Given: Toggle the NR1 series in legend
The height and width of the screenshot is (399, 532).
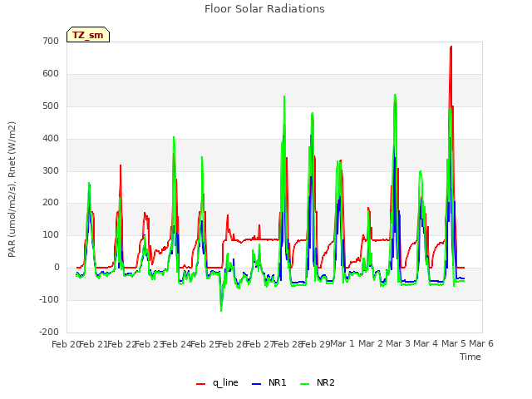Looking at the screenshot, I should click(269, 383).
